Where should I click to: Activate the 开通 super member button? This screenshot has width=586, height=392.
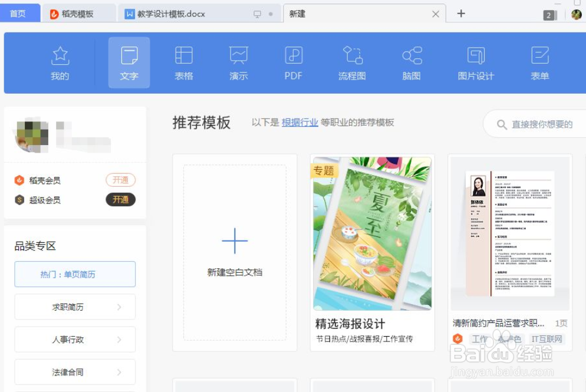pyautogui.click(x=121, y=199)
